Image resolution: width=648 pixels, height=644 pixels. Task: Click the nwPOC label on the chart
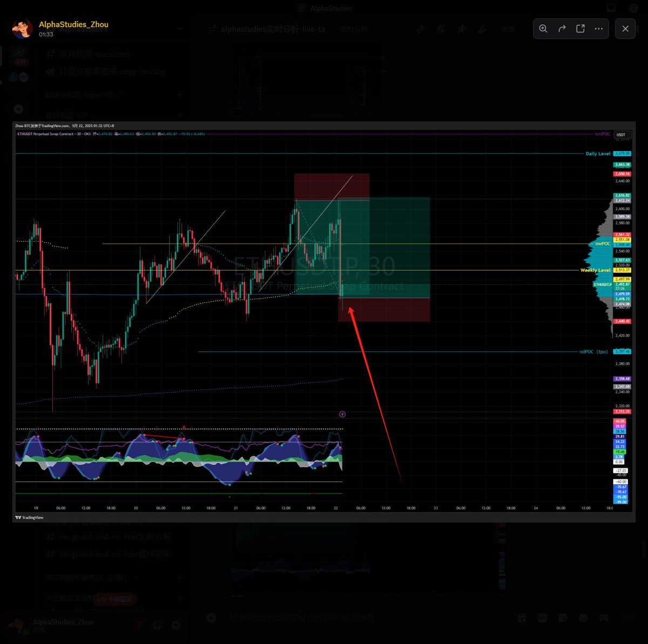coord(603,244)
